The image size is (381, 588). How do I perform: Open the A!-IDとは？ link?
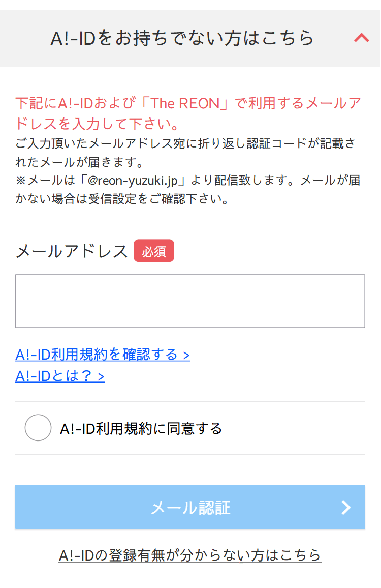(x=53, y=376)
